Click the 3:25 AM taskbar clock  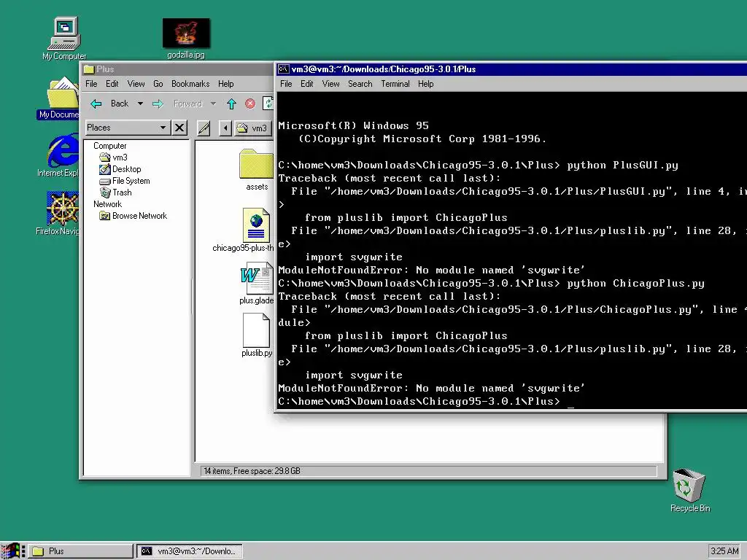(x=724, y=551)
